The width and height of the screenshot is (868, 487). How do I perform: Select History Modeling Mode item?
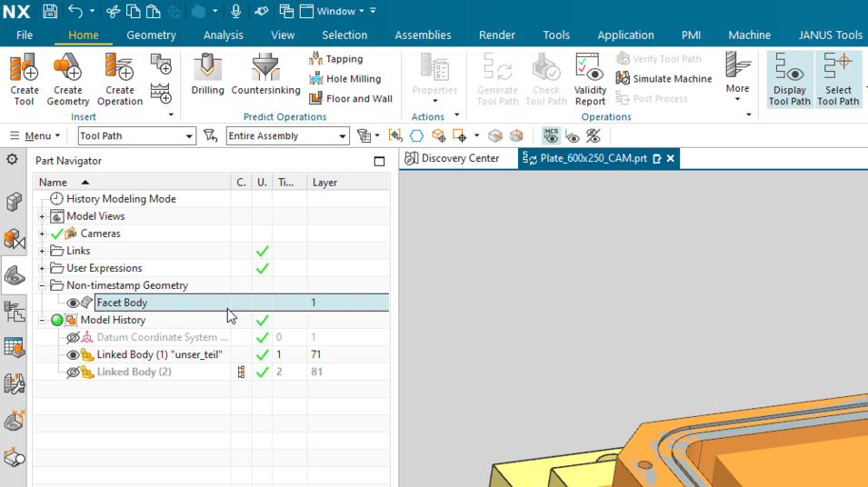[x=121, y=199]
